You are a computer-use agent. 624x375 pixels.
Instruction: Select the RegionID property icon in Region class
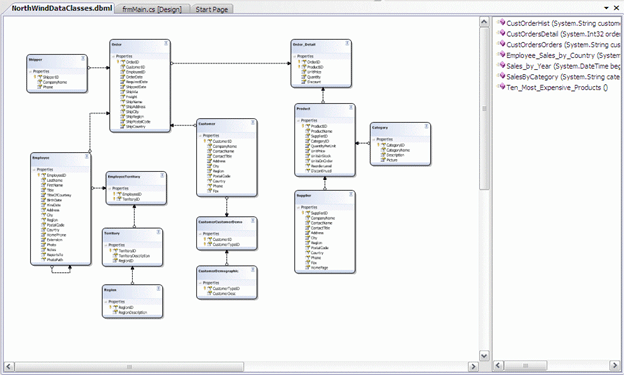coord(115,307)
